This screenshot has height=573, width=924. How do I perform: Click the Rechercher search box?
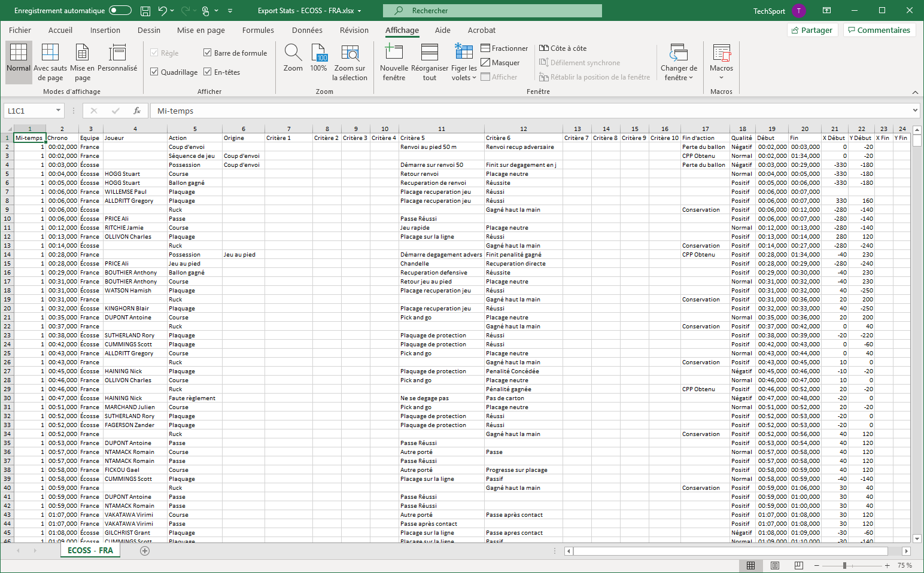click(493, 11)
